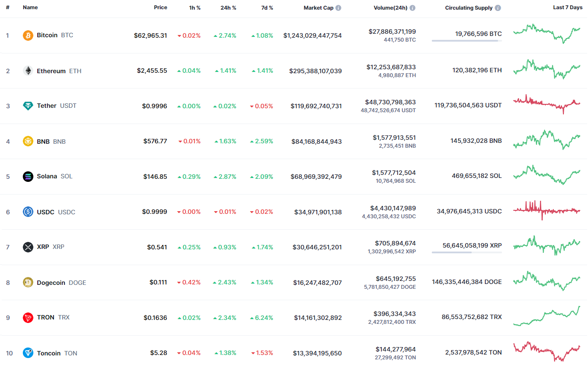Click the Toncoin logo icon
Viewport: 588px width, 369px height.
tap(28, 353)
